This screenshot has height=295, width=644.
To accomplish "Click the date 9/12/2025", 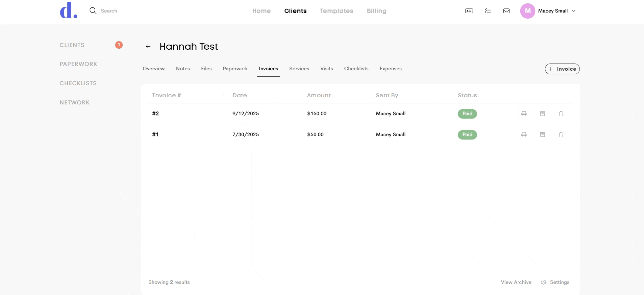I will click(246, 114).
